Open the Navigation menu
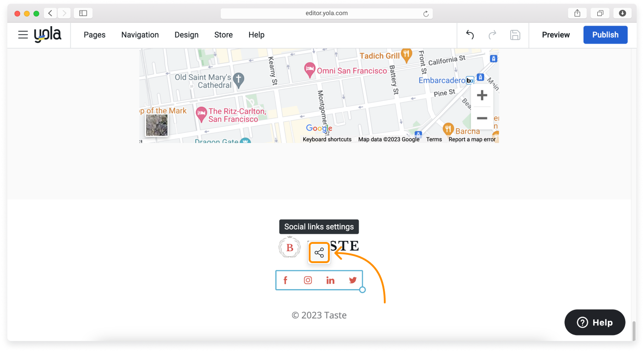Image resolution: width=644 pixels, height=352 pixels. (140, 35)
